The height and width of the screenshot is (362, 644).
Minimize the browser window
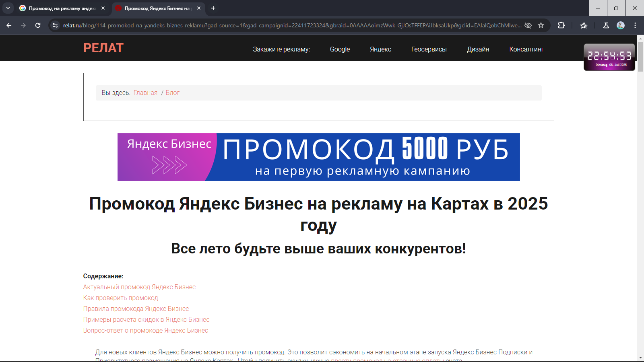click(598, 8)
